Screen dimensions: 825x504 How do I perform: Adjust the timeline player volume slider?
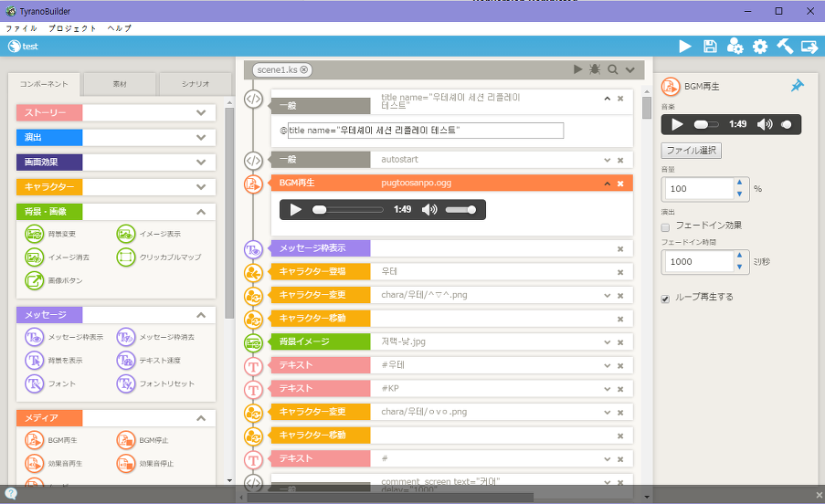pyautogui.click(x=460, y=210)
